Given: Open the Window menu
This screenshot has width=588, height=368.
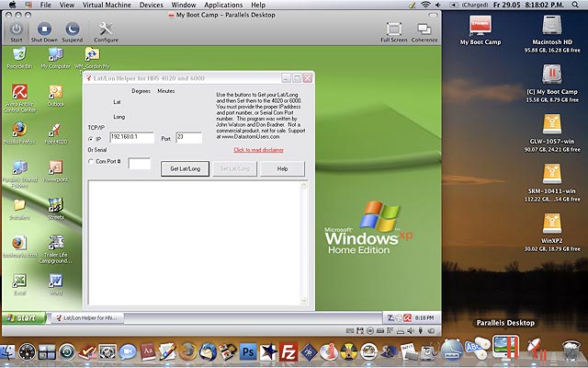Looking at the screenshot, I should click(x=184, y=5).
